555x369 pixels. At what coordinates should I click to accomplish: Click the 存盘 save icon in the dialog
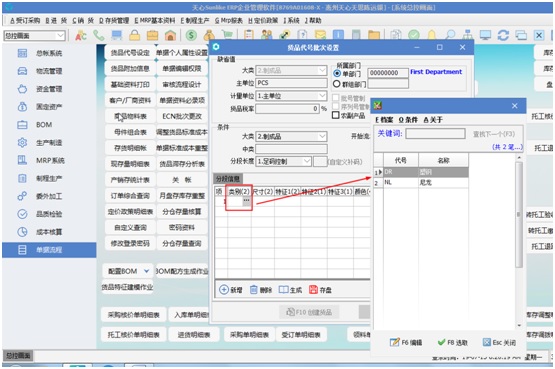click(x=314, y=290)
